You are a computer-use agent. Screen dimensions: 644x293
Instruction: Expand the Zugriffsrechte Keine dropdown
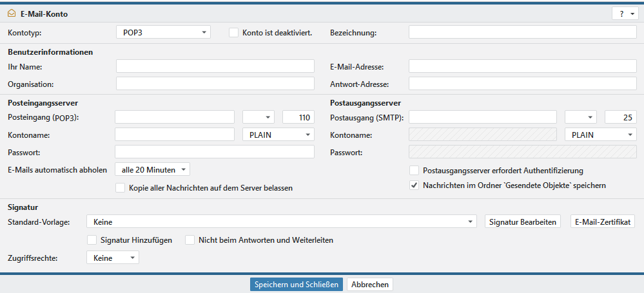click(112, 258)
